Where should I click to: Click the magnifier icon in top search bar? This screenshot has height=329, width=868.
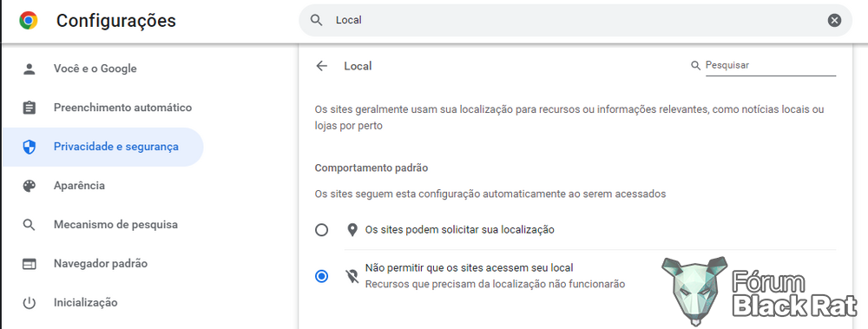click(x=316, y=21)
